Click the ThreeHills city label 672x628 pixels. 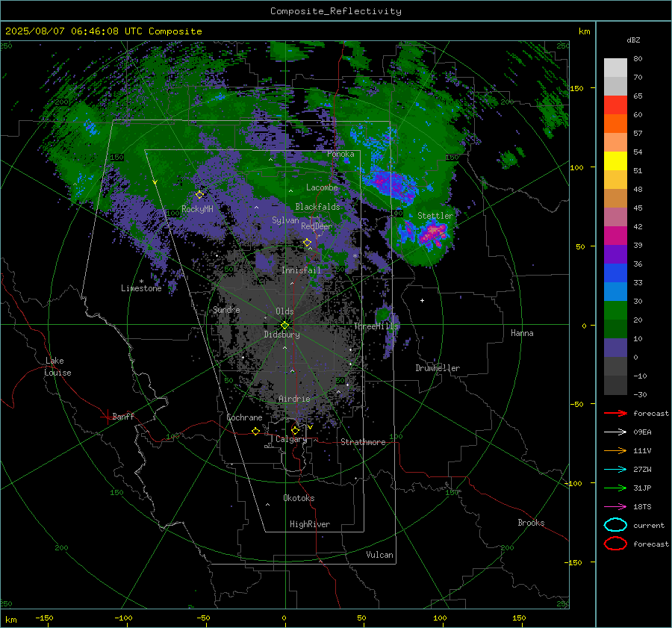click(376, 326)
